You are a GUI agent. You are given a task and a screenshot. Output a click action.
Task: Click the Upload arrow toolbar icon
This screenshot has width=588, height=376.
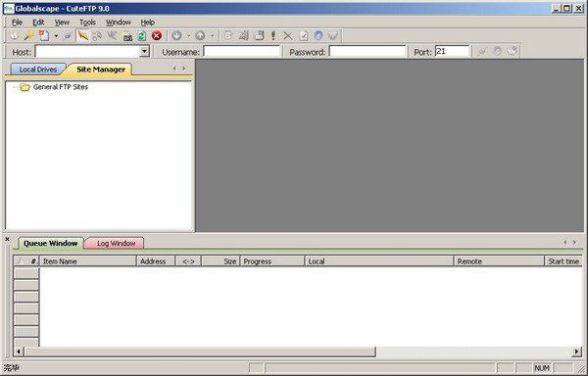[x=200, y=36]
